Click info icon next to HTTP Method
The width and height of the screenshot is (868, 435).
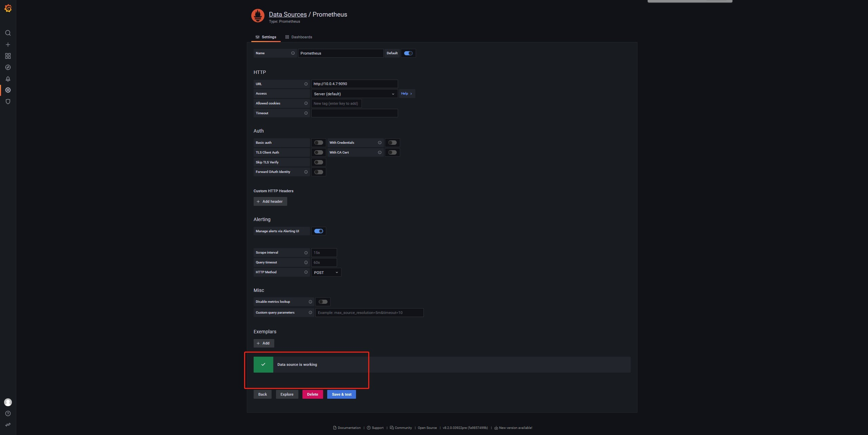(306, 272)
